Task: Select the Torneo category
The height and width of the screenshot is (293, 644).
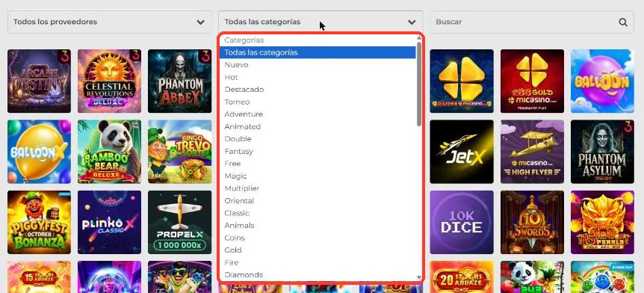Action: 318,102
